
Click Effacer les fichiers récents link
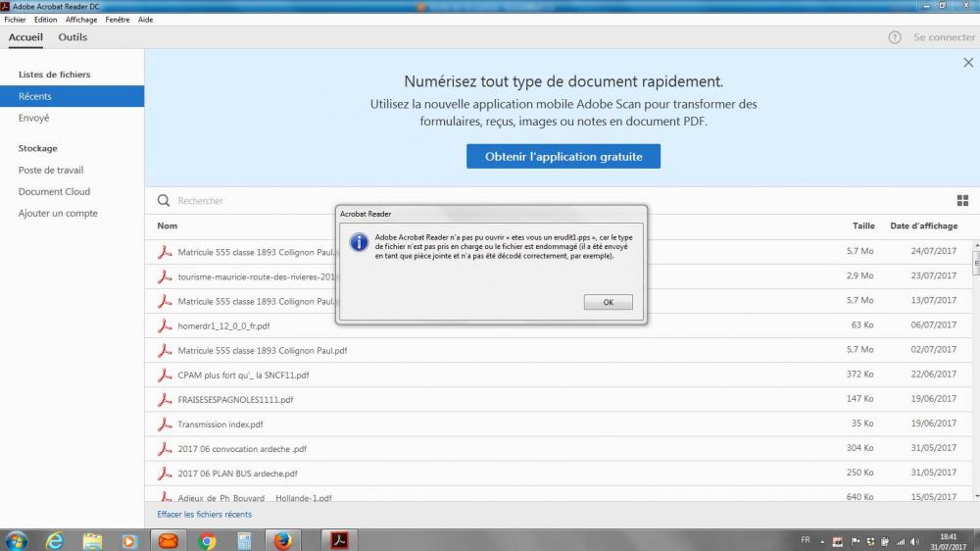pos(205,514)
